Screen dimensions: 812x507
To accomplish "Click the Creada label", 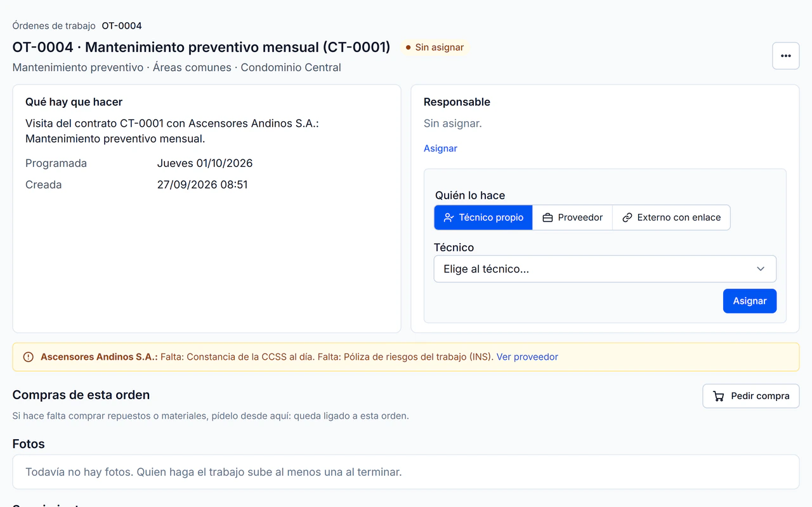I will point(44,185).
